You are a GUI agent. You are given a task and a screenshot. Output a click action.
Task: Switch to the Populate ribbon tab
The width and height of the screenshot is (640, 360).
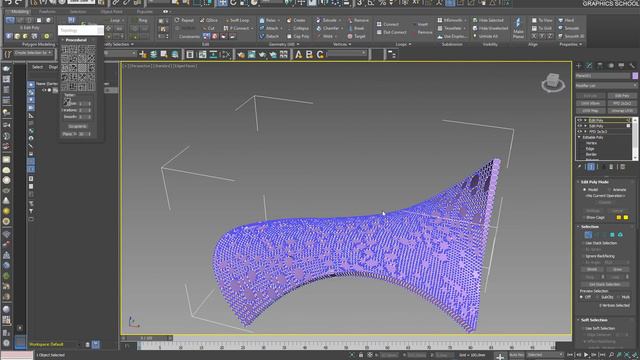pyautogui.click(x=144, y=11)
